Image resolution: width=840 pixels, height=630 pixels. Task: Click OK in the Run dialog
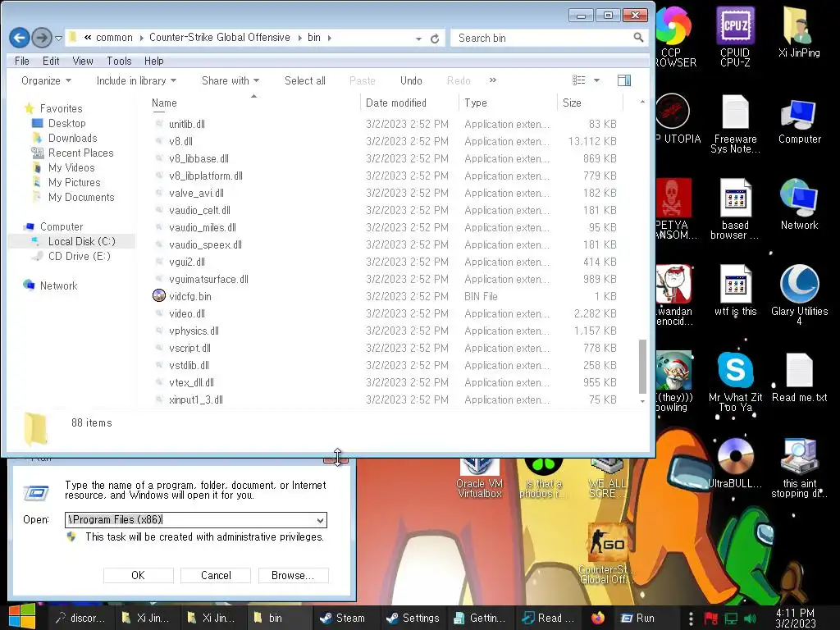(x=138, y=575)
